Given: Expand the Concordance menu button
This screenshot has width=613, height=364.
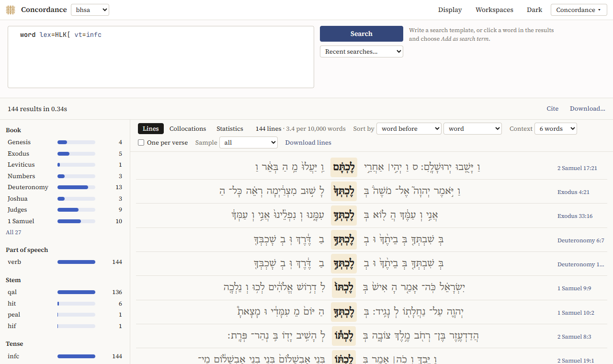Looking at the screenshot, I should tap(579, 10).
